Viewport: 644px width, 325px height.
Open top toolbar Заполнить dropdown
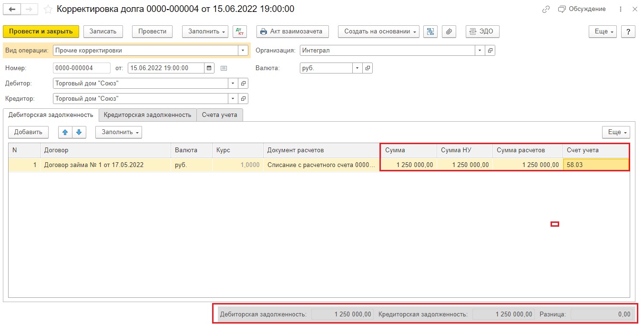205,31
